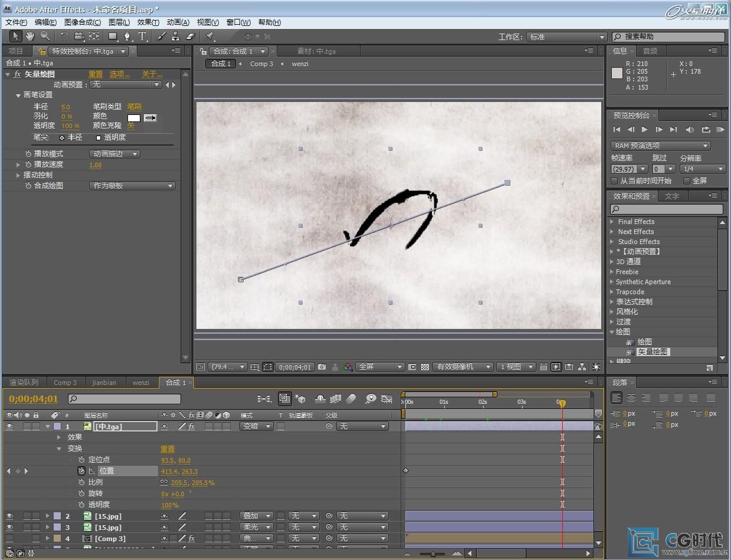Toggle visibility of layer 4 Comp 3
The image size is (731, 560).
click(9, 539)
